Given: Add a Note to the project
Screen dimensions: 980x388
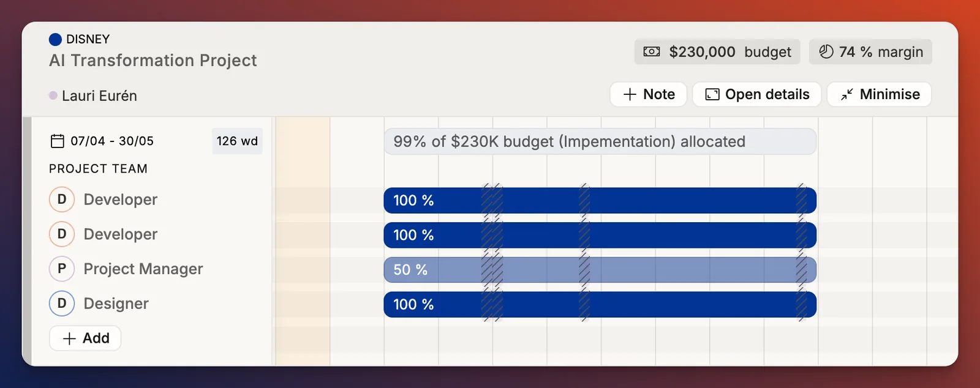Looking at the screenshot, I should (x=649, y=94).
